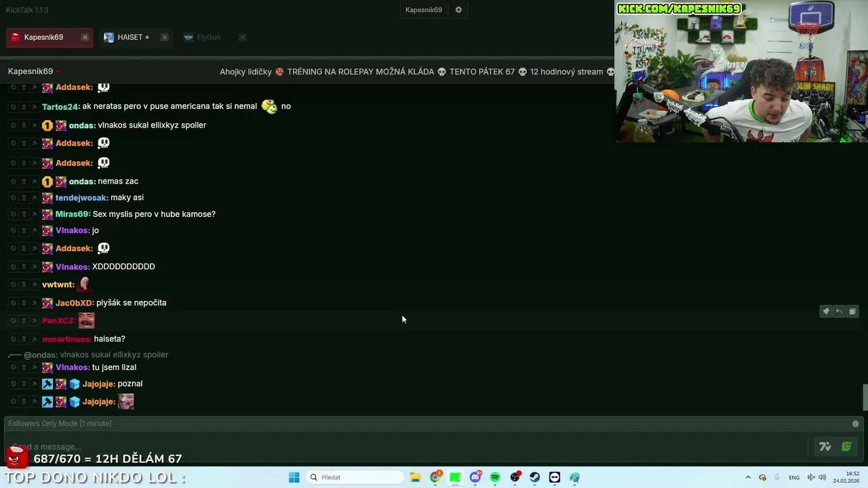
Task: Ban user tendejwosak via ban icon
Action: [x=13, y=198]
